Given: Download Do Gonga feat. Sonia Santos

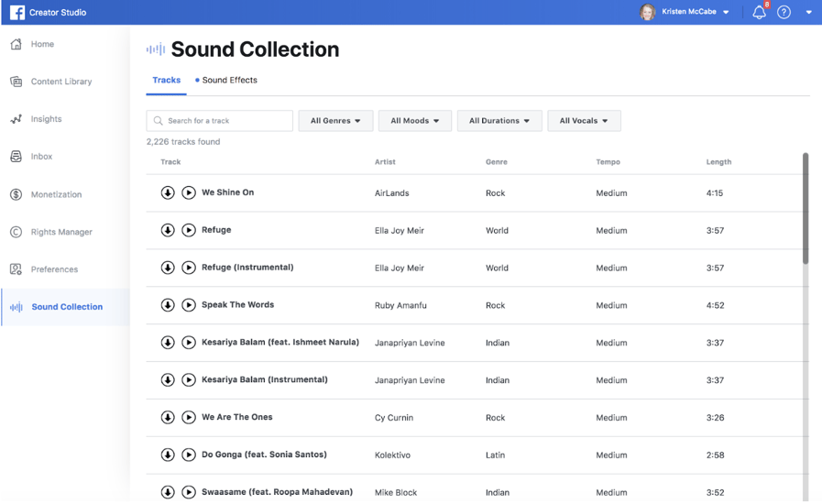Looking at the screenshot, I should (x=168, y=455).
